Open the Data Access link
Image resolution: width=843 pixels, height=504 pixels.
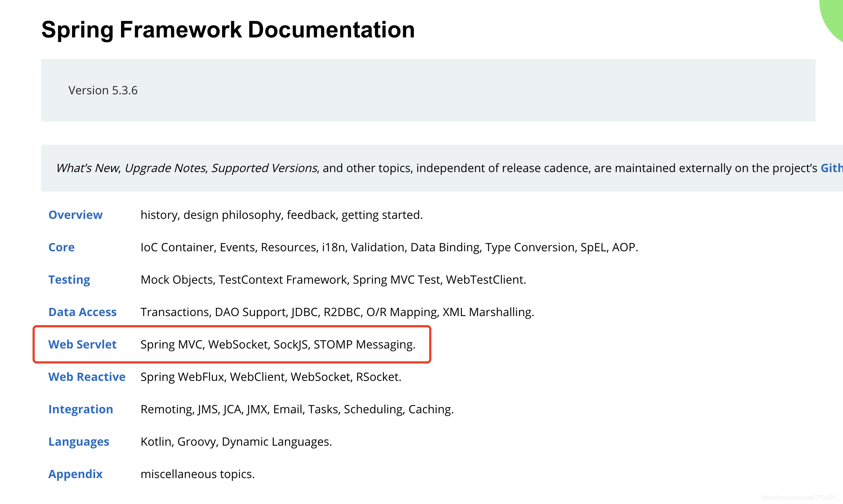click(x=82, y=312)
